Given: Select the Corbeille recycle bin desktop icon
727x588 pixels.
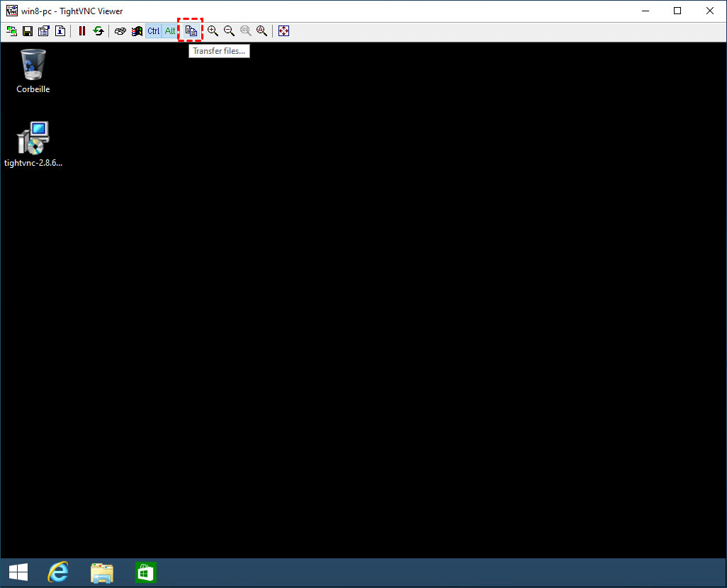Looking at the screenshot, I should 33,72.
